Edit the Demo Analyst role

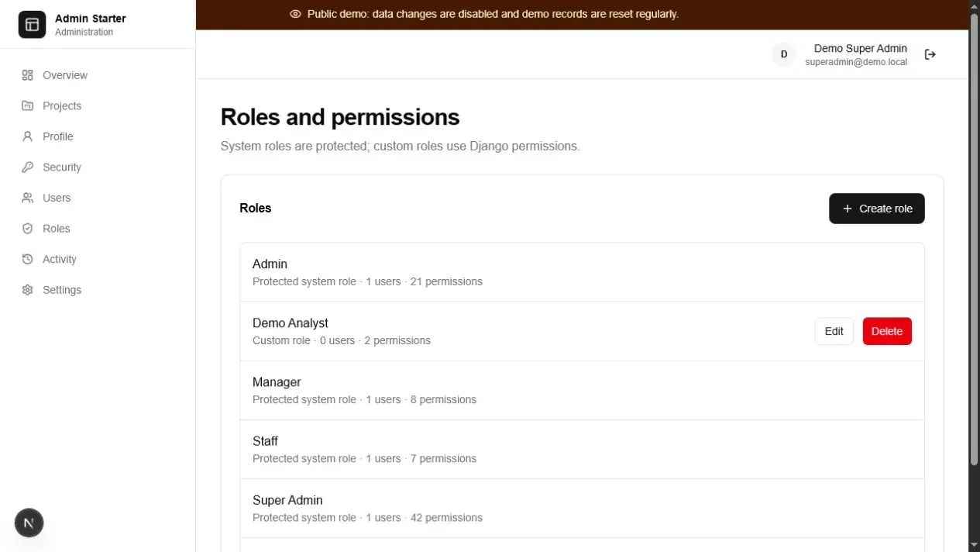834,331
